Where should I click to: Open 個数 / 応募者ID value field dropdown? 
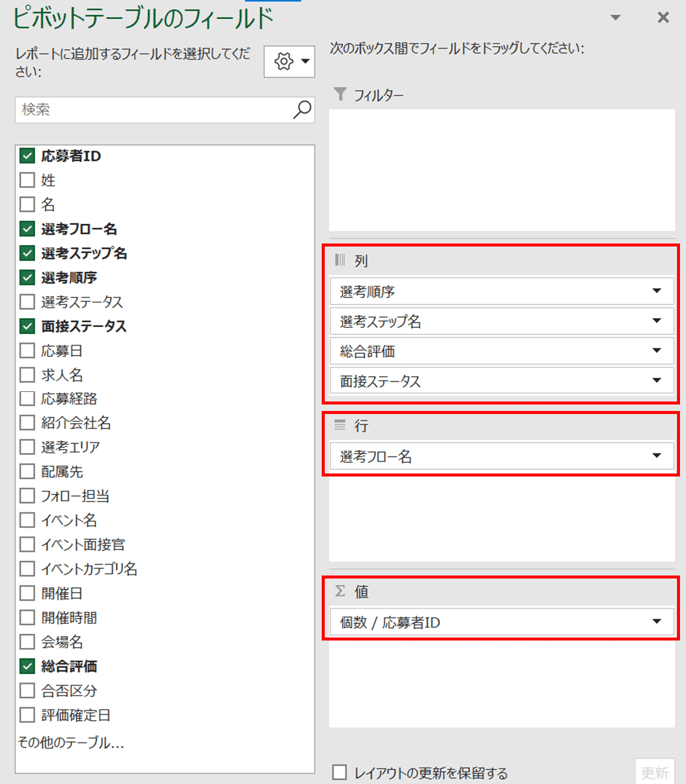pyautogui.click(x=657, y=622)
